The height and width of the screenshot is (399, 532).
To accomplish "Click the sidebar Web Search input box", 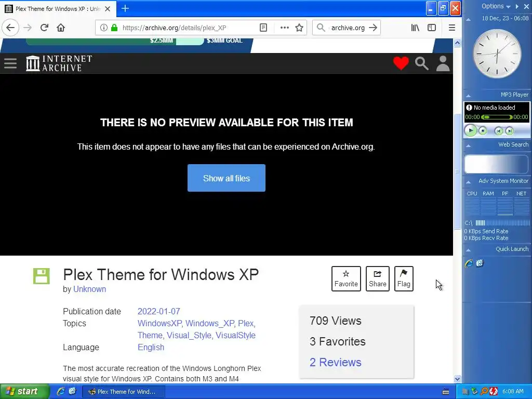I will [496, 164].
